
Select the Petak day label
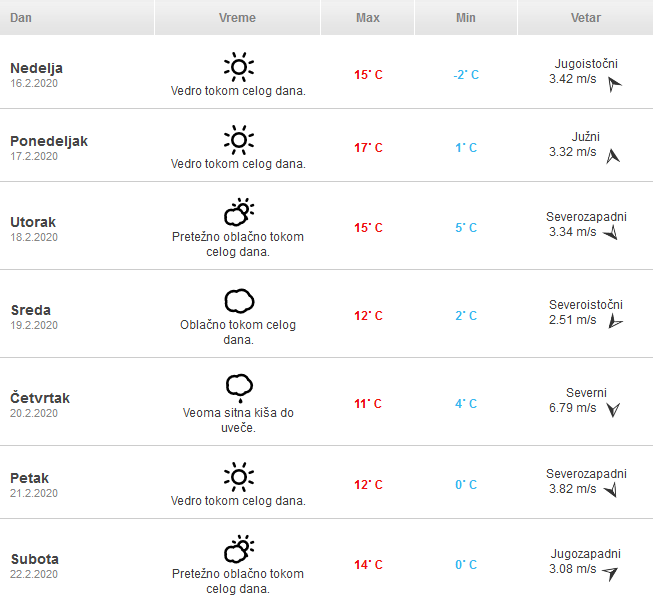30,478
